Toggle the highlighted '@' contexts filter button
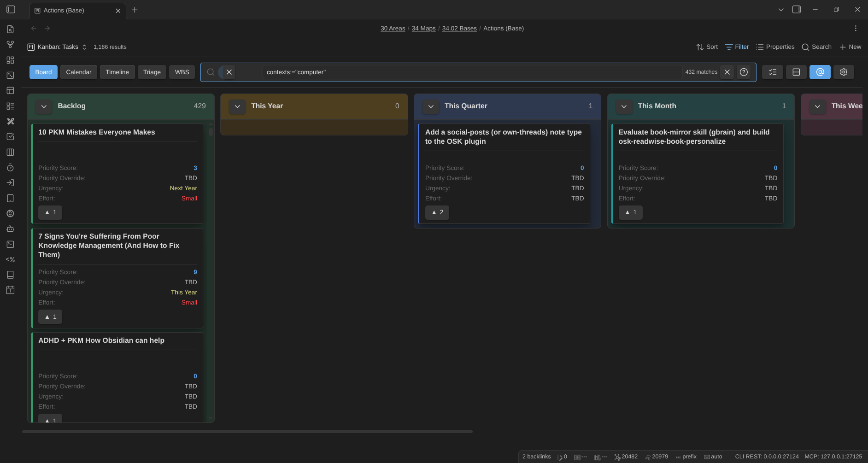The image size is (868, 463). point(820,72)
